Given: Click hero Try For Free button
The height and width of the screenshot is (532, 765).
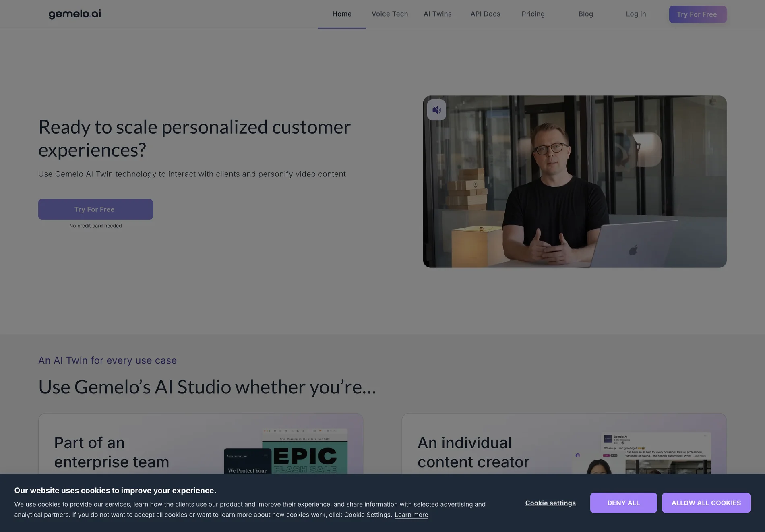Looking at the screenshot, I should coord(95,209).
